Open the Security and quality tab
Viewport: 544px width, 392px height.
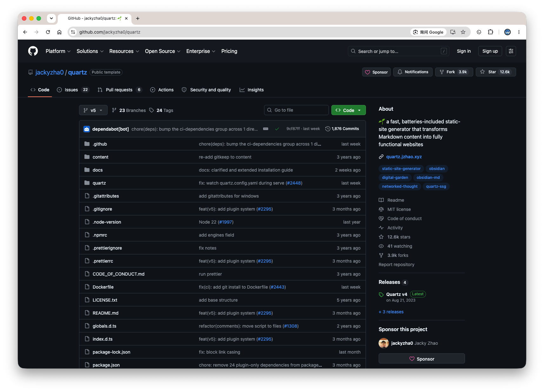tap(206, 90)
